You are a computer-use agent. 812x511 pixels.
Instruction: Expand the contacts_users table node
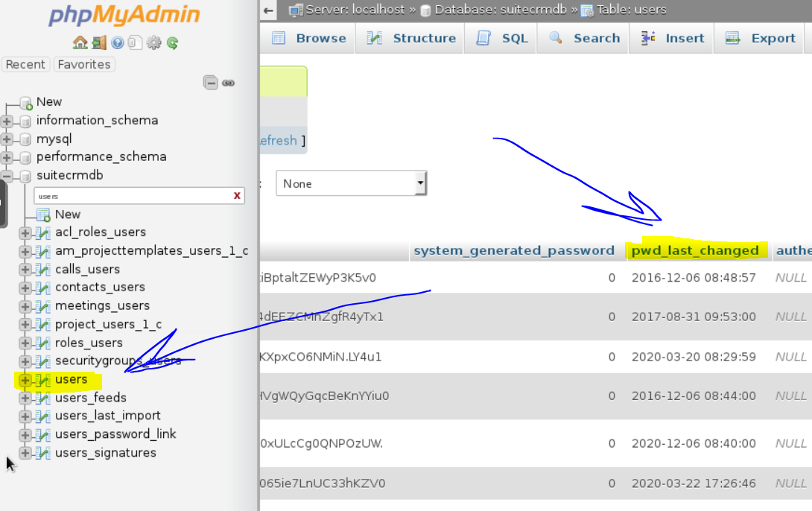(25, 288)
